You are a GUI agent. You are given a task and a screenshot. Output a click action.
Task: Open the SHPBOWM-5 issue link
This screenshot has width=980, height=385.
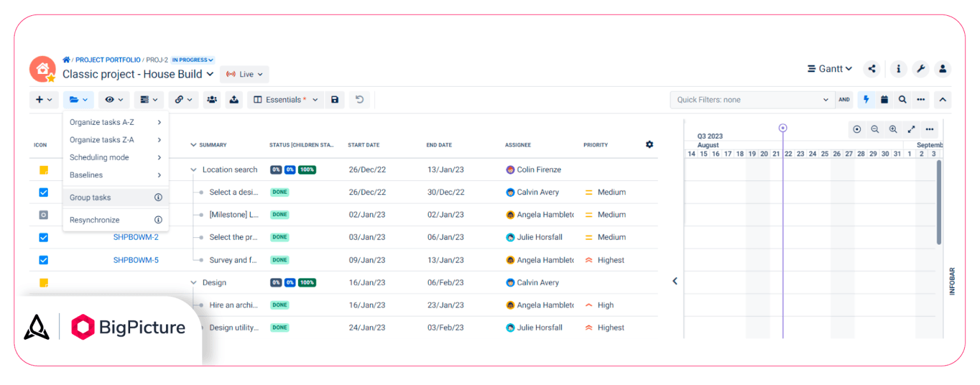tap(136, 260)
